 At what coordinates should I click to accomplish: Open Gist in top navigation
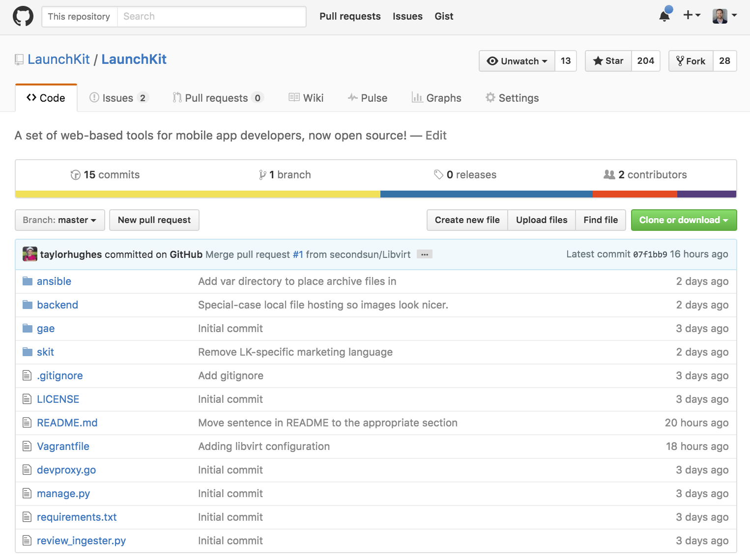coord(444,16)
